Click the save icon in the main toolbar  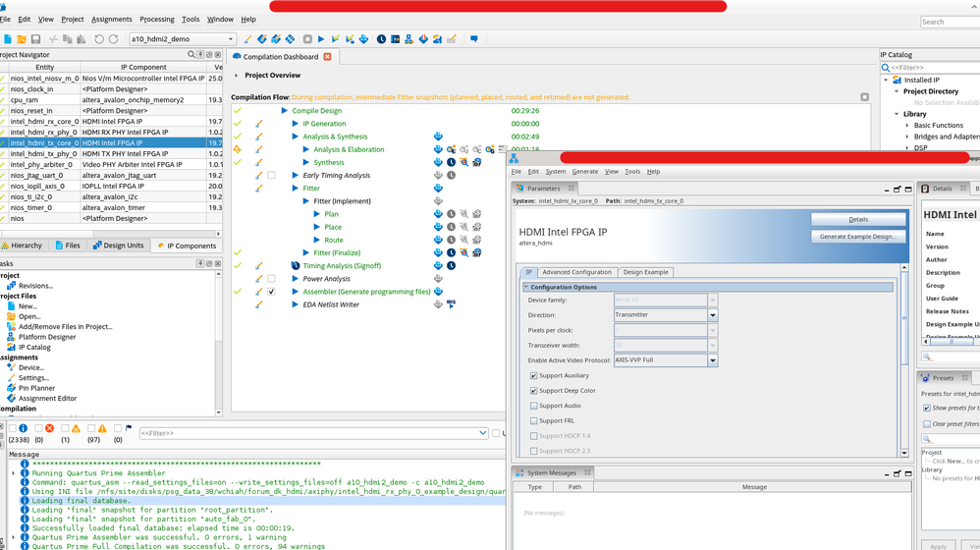(35, 39)
